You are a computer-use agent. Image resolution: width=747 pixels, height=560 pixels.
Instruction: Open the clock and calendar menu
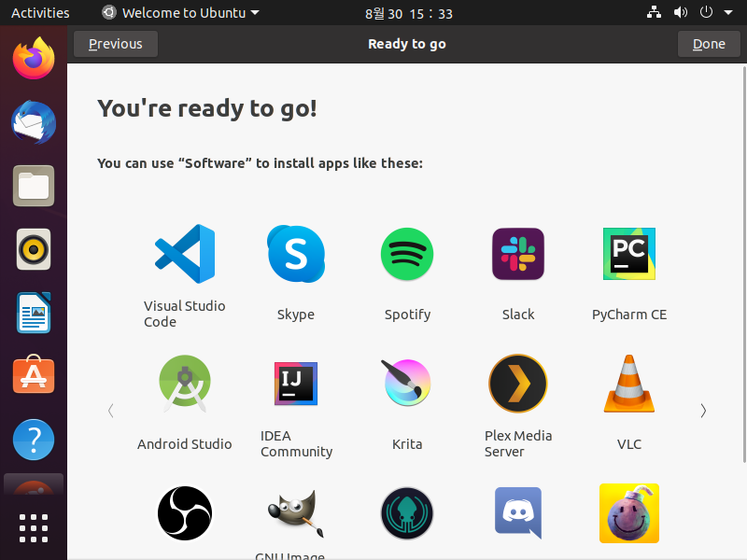(408, 13)
